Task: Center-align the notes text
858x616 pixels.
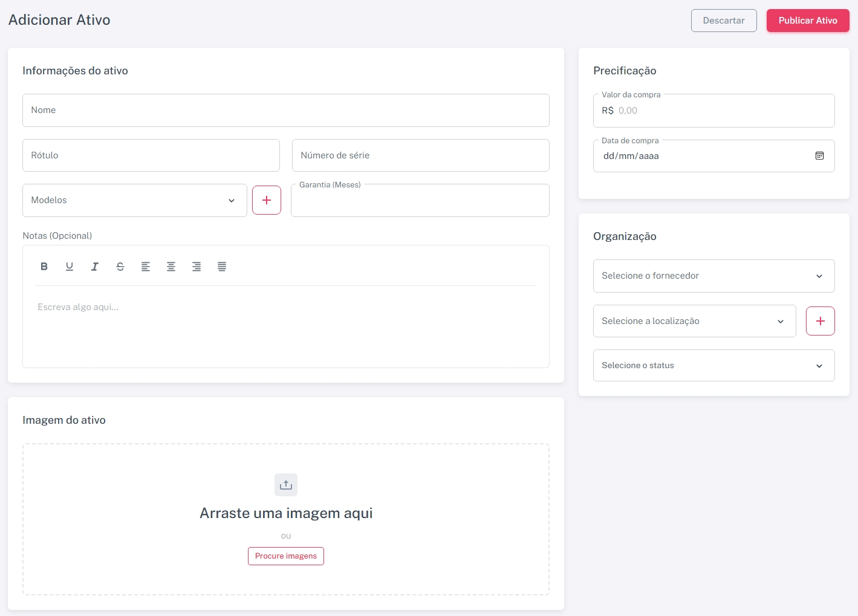Action: coord(171,267)
